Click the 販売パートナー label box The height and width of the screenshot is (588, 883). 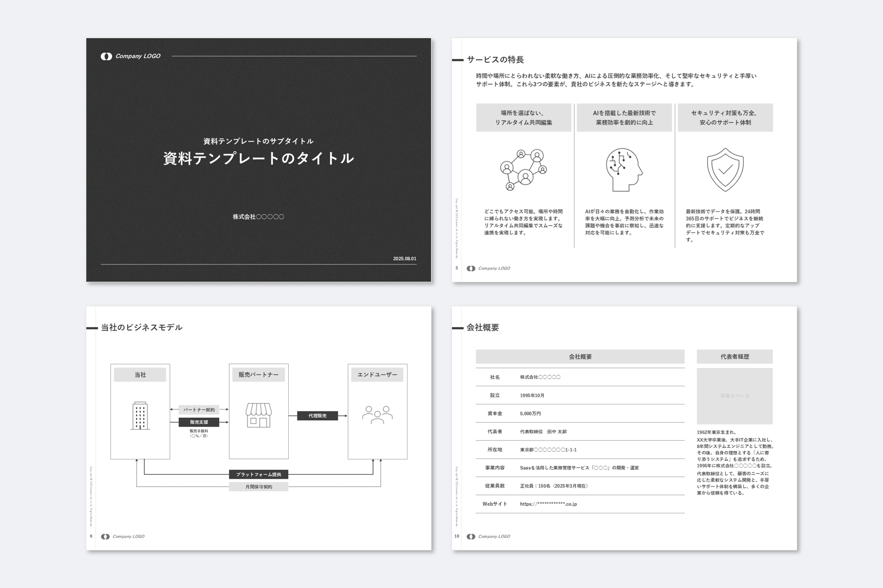tap(258, 375)
